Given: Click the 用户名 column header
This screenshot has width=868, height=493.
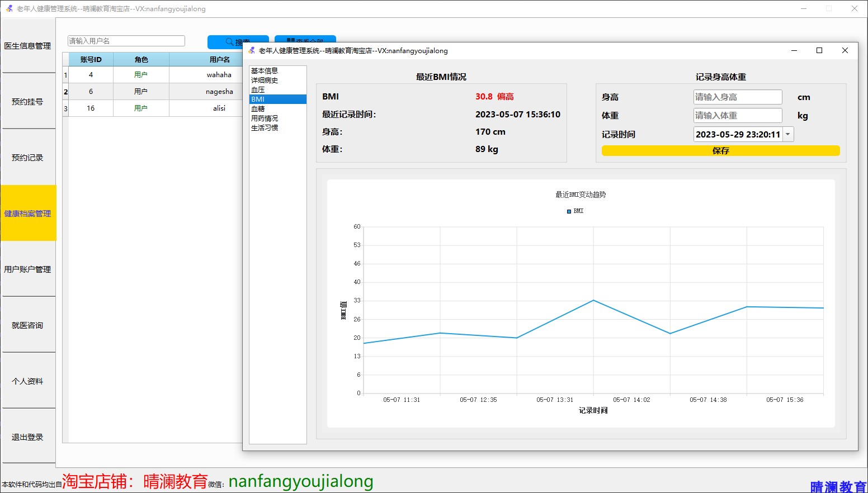Looking at the screenshot, I should coord(206,59).
